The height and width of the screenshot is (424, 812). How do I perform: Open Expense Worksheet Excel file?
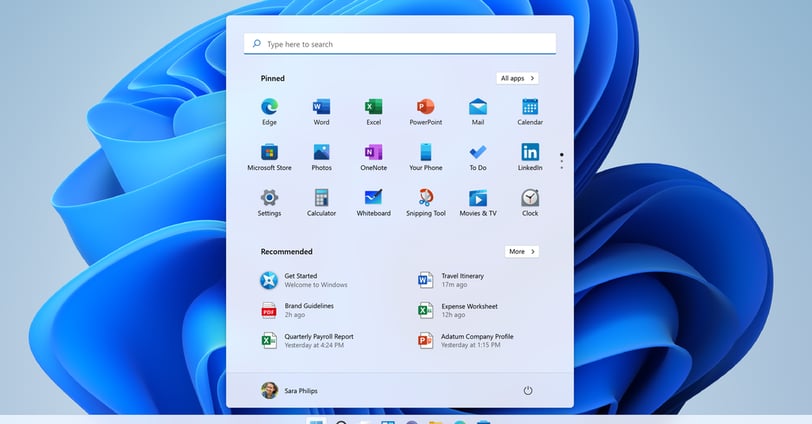[458, 310]
